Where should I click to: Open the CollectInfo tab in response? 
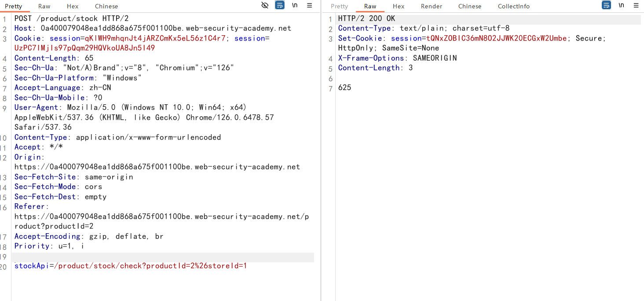pos(514,6)
